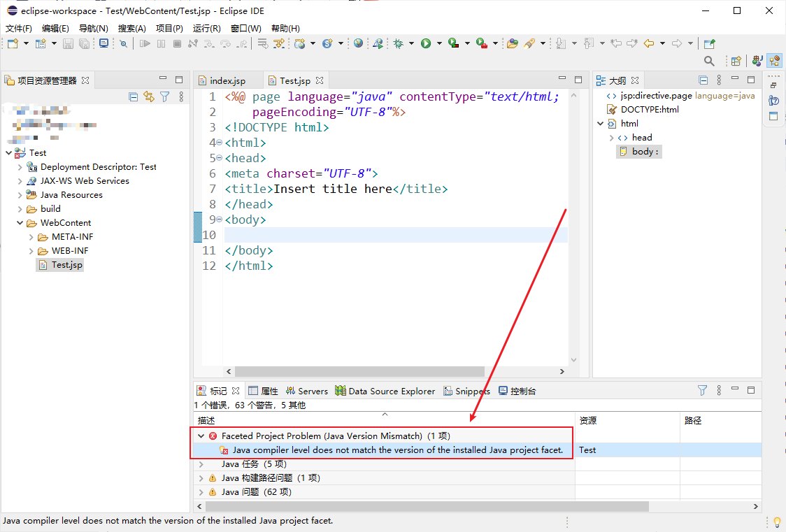Screen dimensions: 786x532
Task: Click the green Run button in toolbar
Action: coord(426,43)
